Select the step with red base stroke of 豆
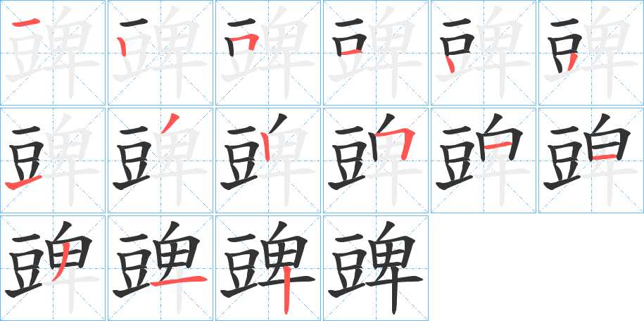 53,160
